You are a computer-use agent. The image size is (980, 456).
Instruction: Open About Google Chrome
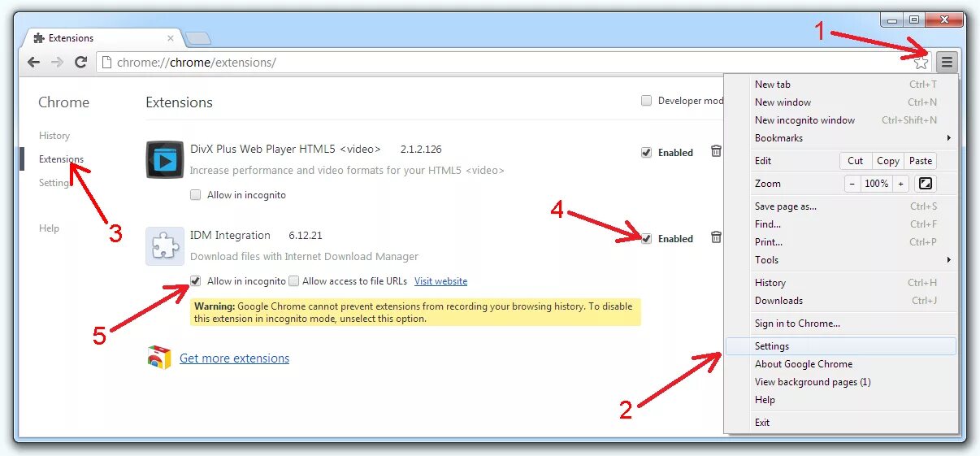pos(841,364)
